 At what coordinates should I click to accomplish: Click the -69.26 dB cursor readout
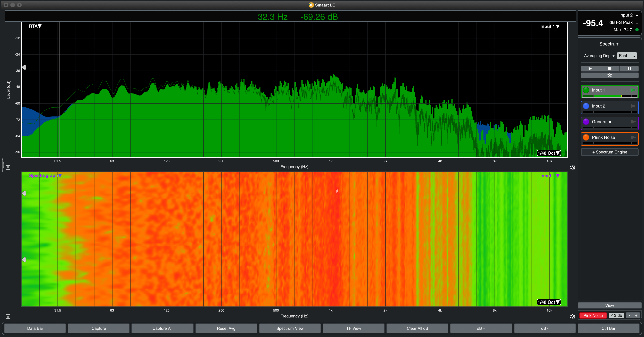(319, 17)
